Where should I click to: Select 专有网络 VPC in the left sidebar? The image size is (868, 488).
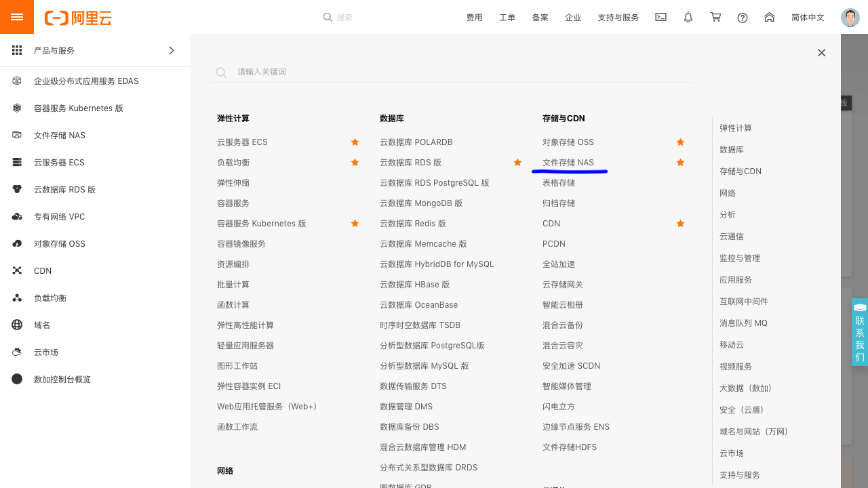pyautogui.click(x=61, y=216)
